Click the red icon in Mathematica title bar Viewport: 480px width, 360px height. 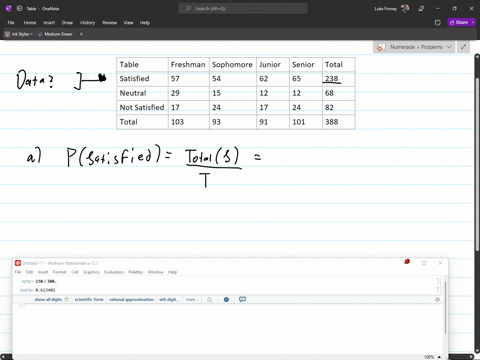pos(407,262)
